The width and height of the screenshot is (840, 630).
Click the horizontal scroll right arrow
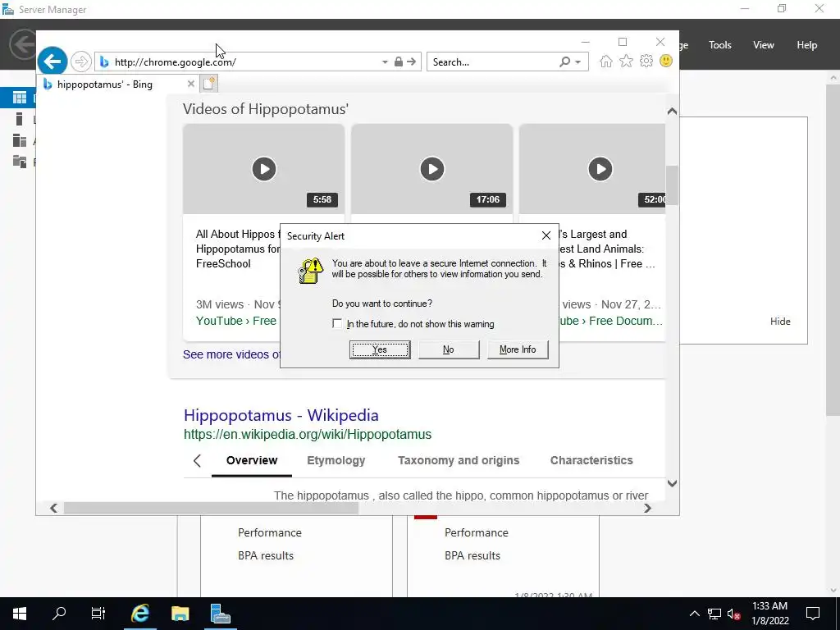click(647, 508)
